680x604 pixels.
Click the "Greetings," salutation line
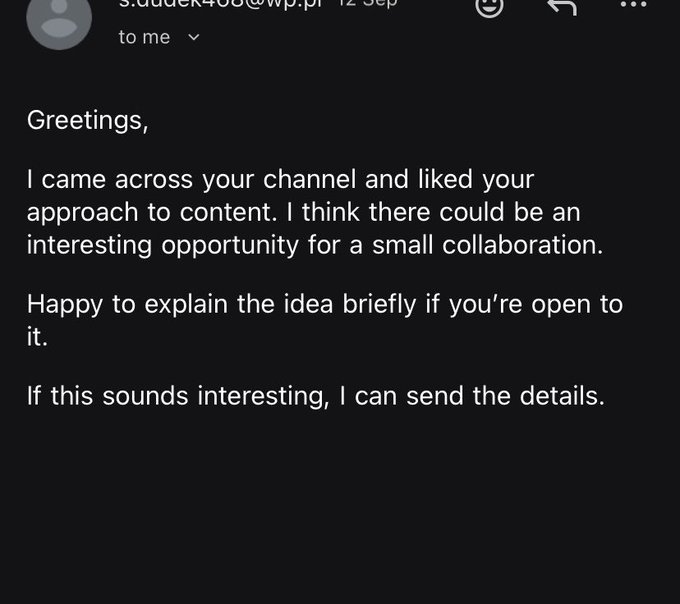click(x=88, y=121)
